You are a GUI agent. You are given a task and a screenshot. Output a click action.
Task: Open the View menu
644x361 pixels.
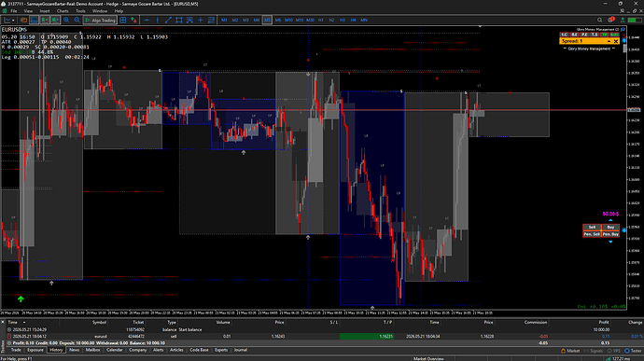(28, 11)
